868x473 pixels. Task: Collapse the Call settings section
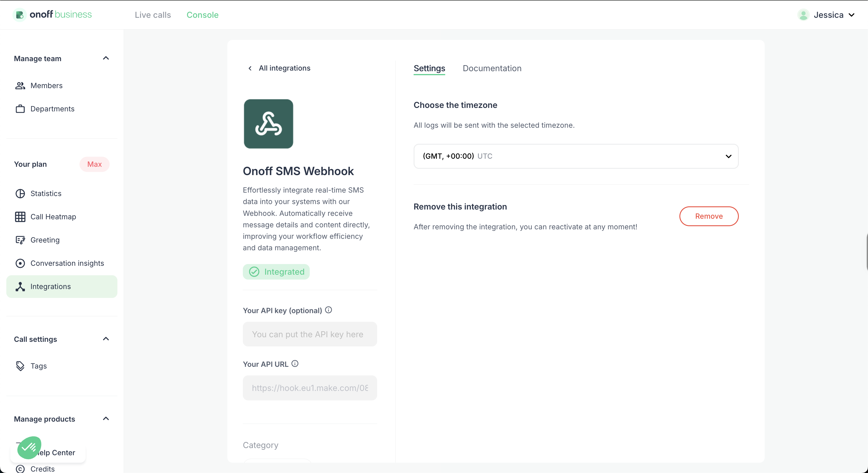point(106,339)
